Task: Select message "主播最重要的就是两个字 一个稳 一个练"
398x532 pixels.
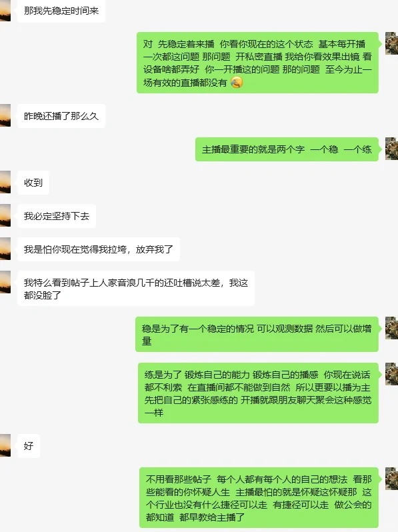Action: tap(287, 149)
